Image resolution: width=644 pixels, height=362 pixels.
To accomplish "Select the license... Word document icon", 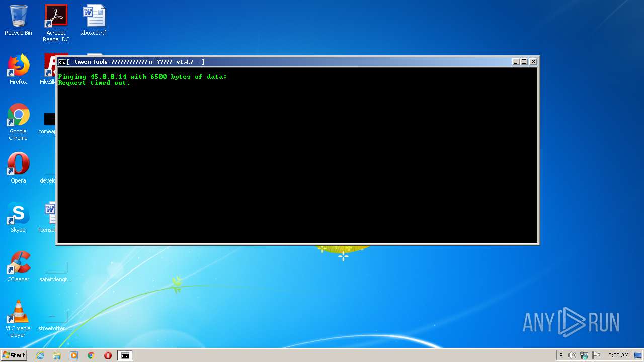I will (x=48, y=217).
